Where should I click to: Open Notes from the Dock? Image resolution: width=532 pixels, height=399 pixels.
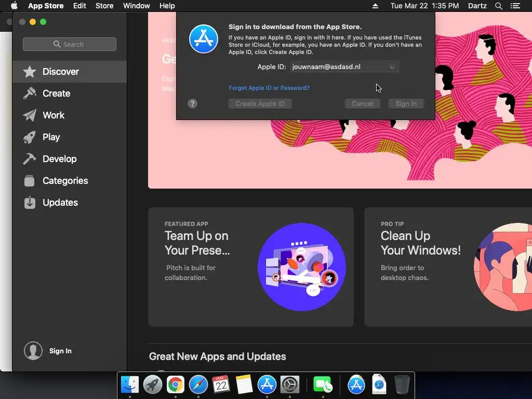pyautogui.click(x=244, y=385)
